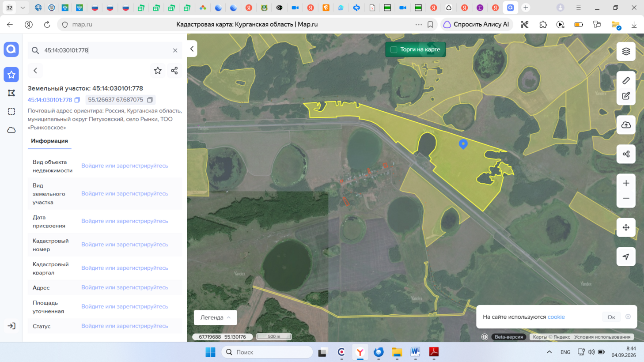Viewport: 644px width, 362px height.
Task: Zoom out the map
Action: (626, 199)
